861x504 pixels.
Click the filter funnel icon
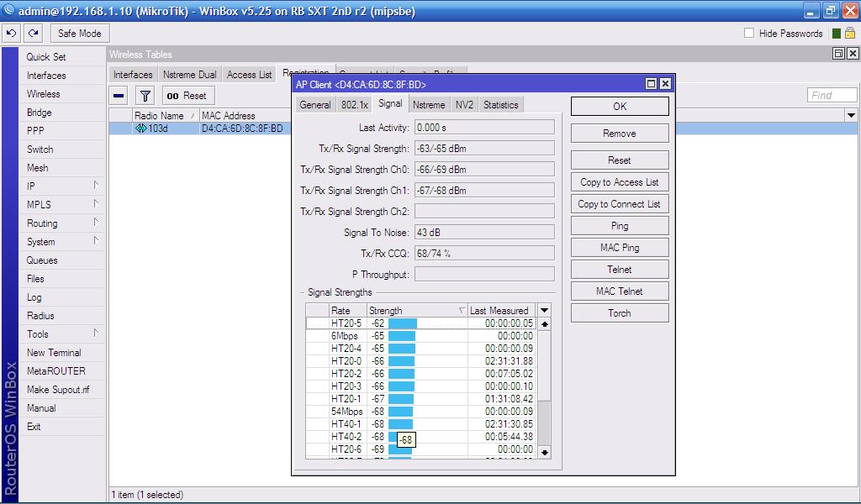(145, 96)
